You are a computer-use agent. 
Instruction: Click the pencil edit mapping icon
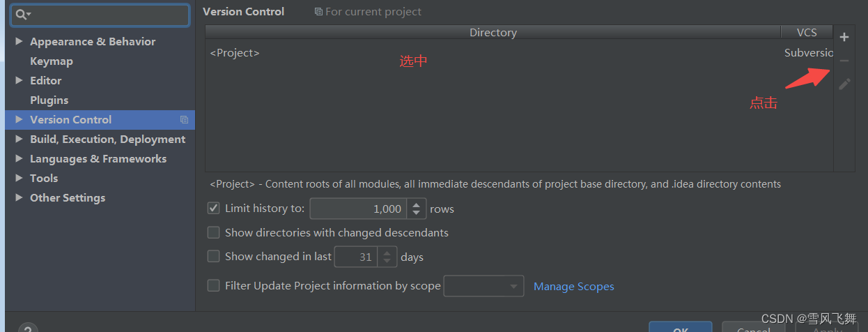(844, 84)
